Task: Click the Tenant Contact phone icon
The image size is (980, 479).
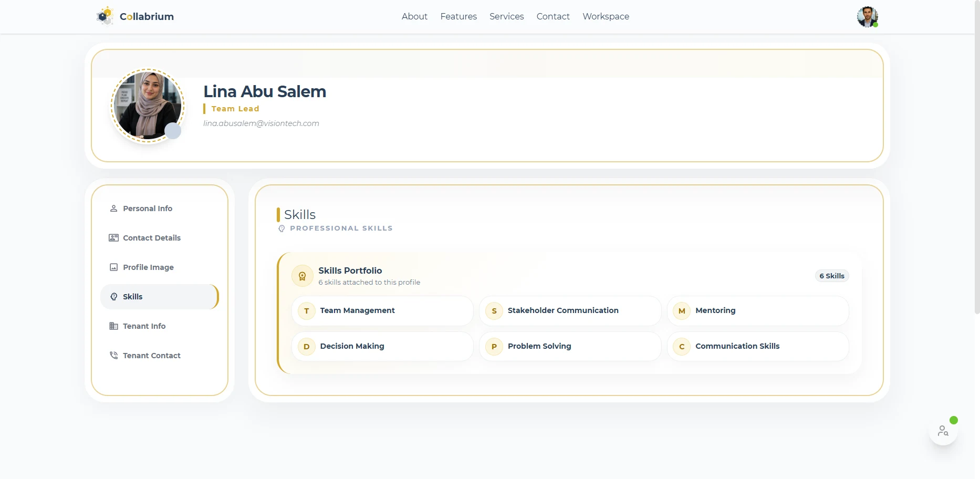Action: click(x=113, y=356)
